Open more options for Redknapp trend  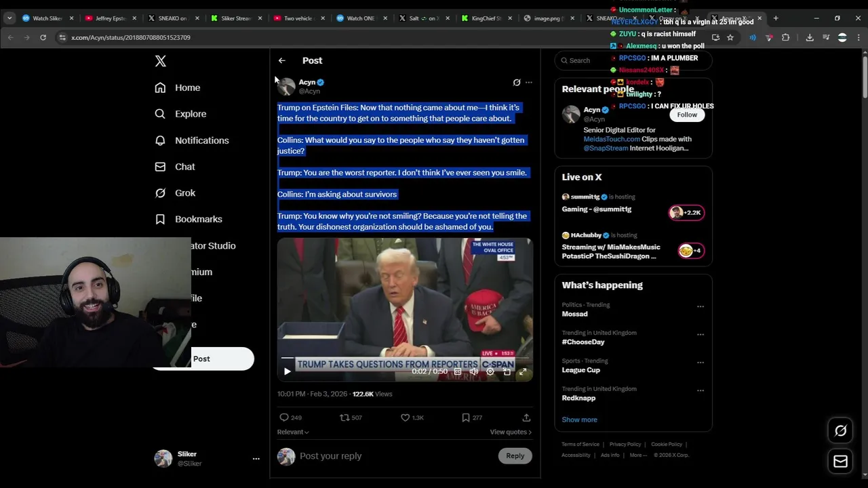pos(701,391)
